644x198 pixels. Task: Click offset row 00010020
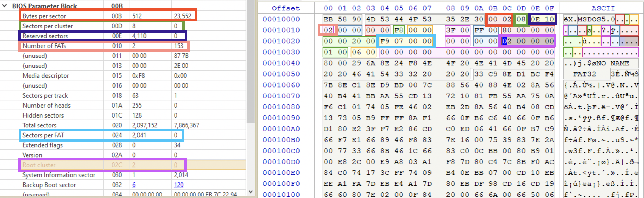pos(281,41)
